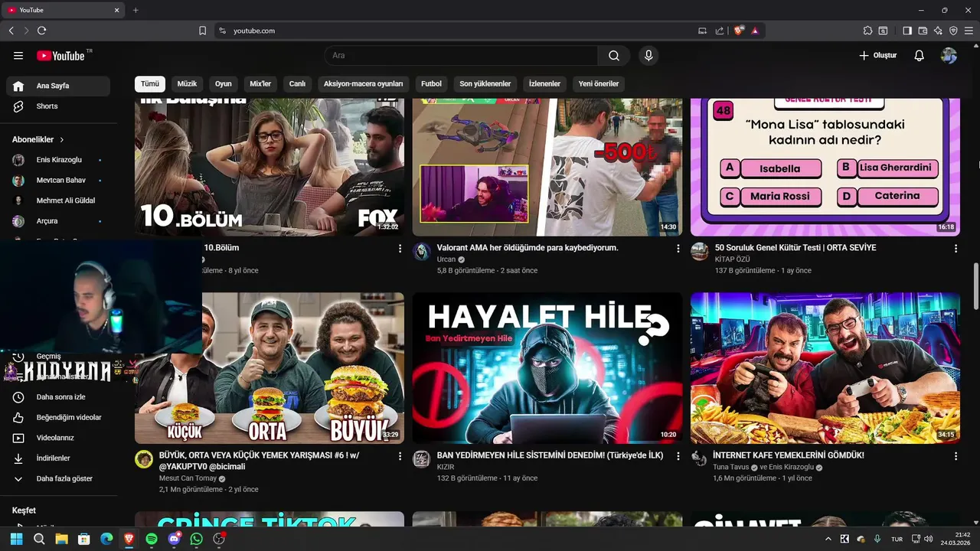Screen dimensions: 980x551
Task: Open the Valorant -500₺ video thumbnail
Action: click(547, 168)
